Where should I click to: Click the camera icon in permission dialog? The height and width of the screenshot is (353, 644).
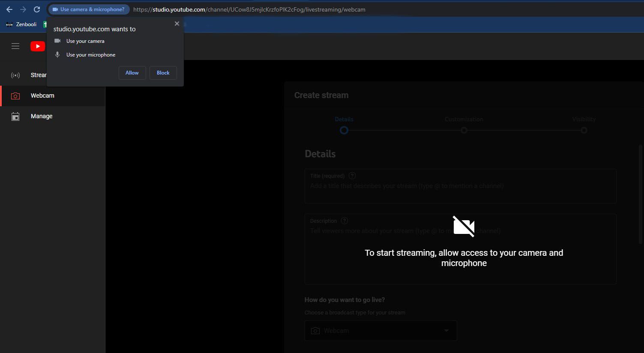tap(57, 41)
